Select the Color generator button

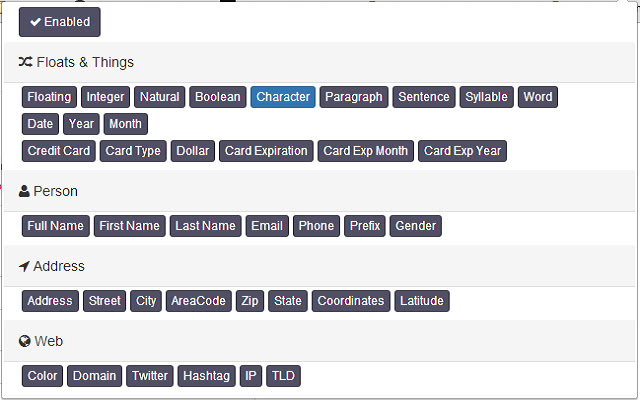click(43, 376)
